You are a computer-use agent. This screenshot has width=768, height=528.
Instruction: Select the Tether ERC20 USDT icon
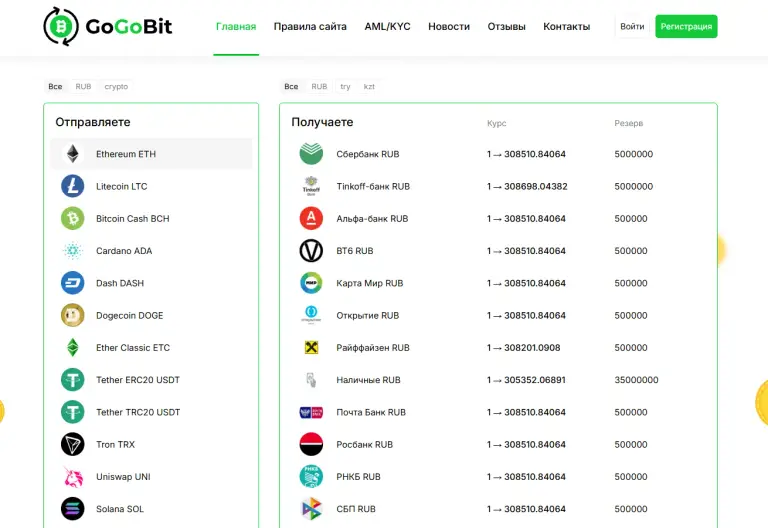tap(72, 380)
